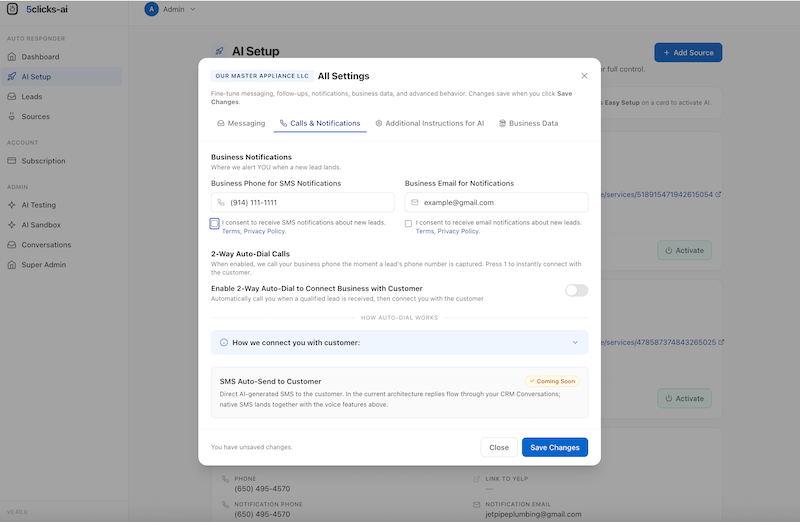Screen dimensions: 800x522
Task: Click the Leads inbox icon
Action: [x=12, y=96]
